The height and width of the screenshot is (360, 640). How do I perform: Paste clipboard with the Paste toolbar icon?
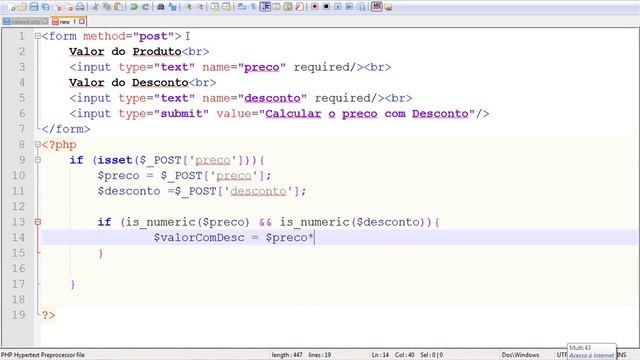tap(118, 7)
